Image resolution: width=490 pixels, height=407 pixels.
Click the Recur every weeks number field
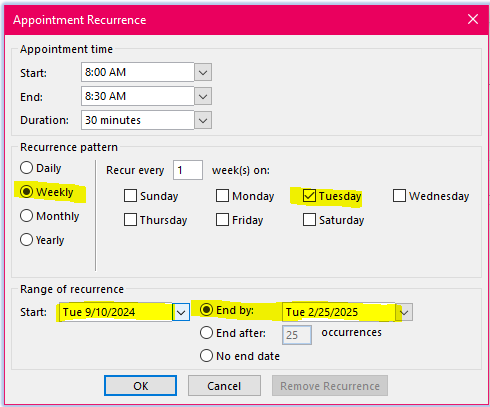[x=188, y=170]
